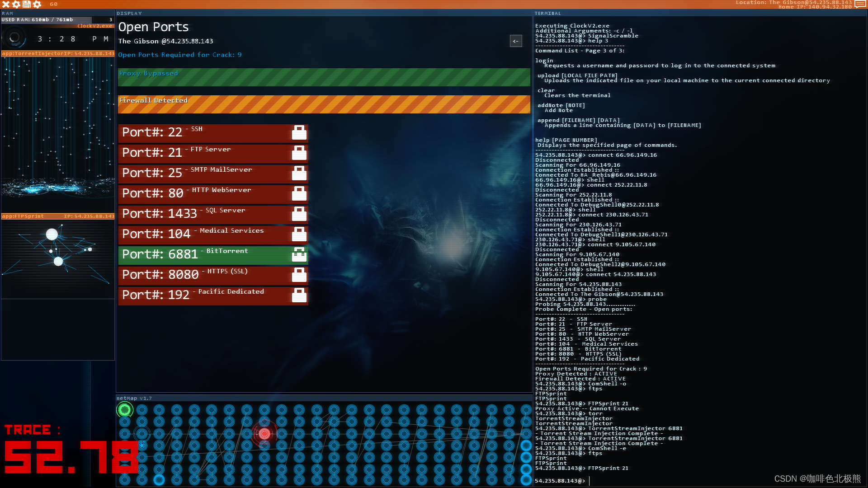This screenshot has height=488, width=868.
Task: Click the ClockV2.exe module header in RAM
Action: pyautogui.click(x=94, y=26)
